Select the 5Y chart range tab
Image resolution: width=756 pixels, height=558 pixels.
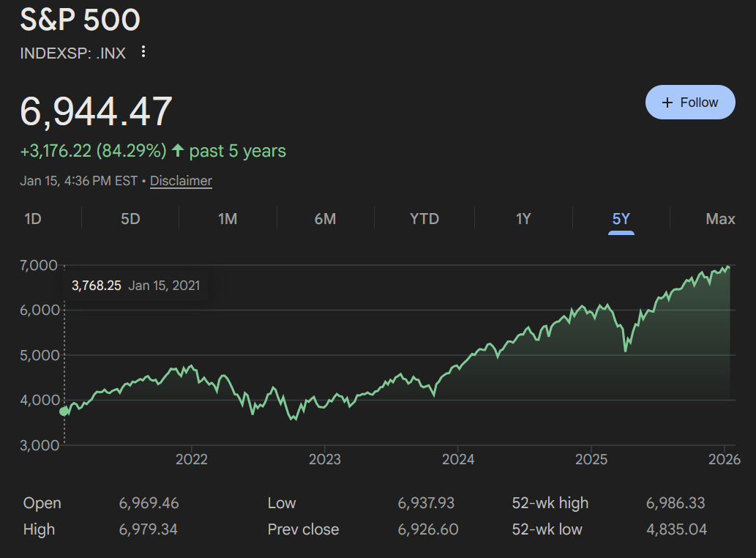[621, 219]
